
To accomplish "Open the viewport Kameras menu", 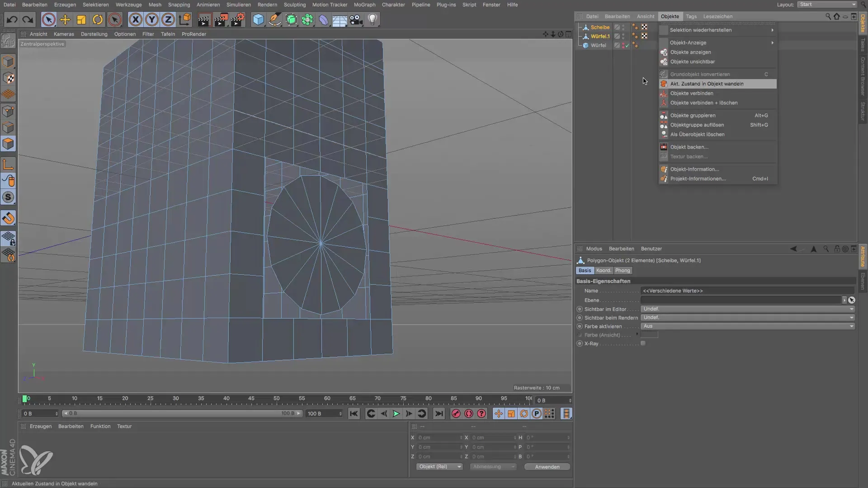I will (x=64, y=34).
